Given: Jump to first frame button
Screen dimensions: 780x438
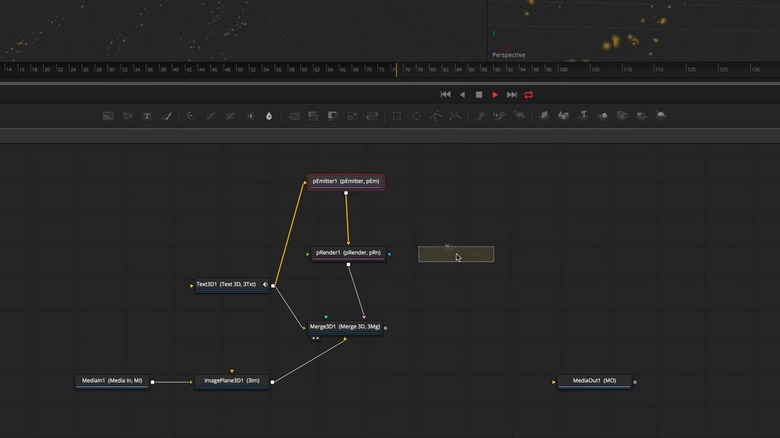Looking at the screenshot, I should point(445,95).
